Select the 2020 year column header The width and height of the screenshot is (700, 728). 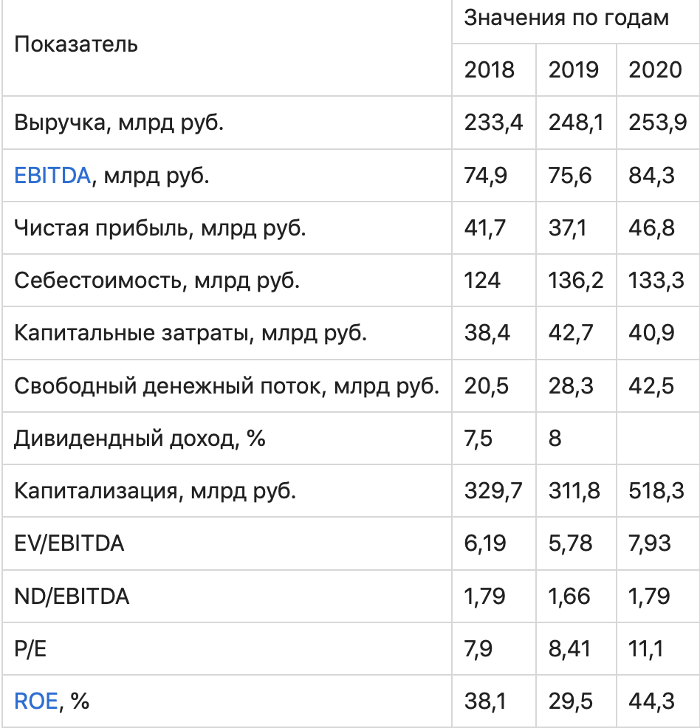point(655,69)
